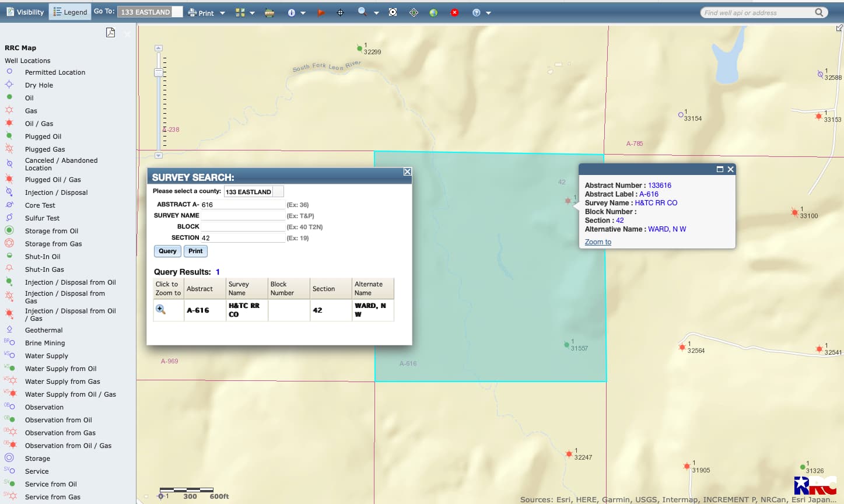The height and width of the screenshot is (504, 844).
Task: Expand the identify info dropdown arrow
Action: pos(303,13)
